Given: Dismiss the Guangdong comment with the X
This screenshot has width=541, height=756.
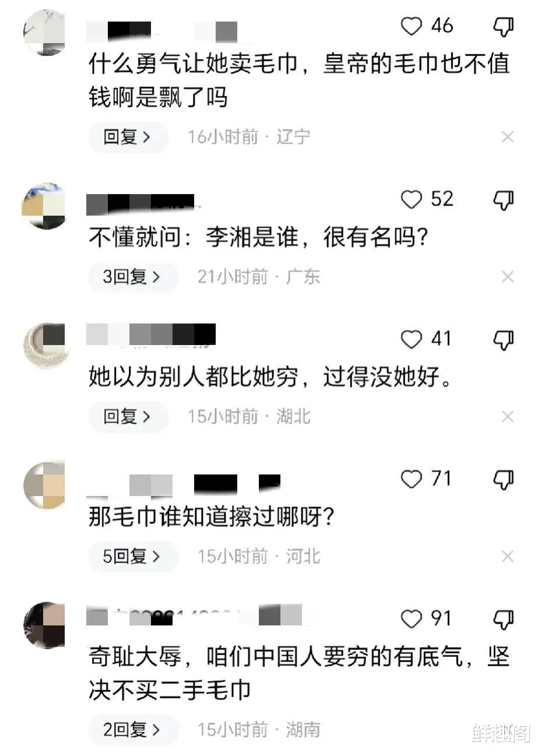Looking at the screenshot, I should pos(507,277).
